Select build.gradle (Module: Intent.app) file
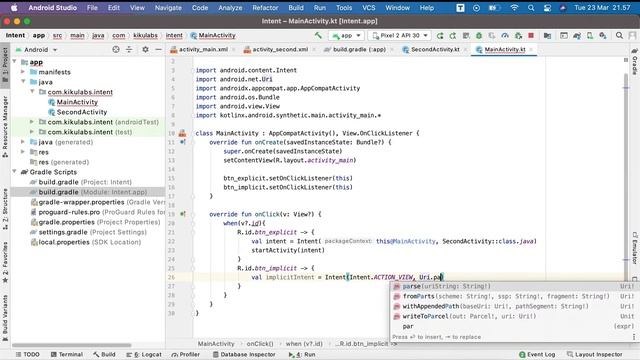This screenshot has height=360, width=640. [88, 192]
